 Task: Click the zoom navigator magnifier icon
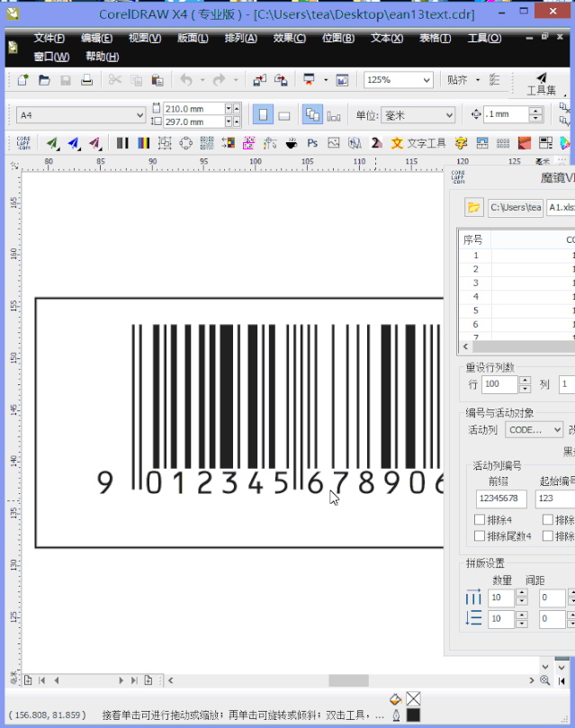point(545,680)
